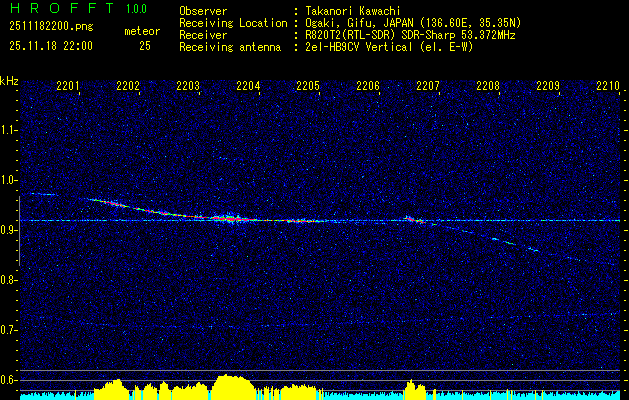Click the bright echo burst near 2204

click(229, 219)
